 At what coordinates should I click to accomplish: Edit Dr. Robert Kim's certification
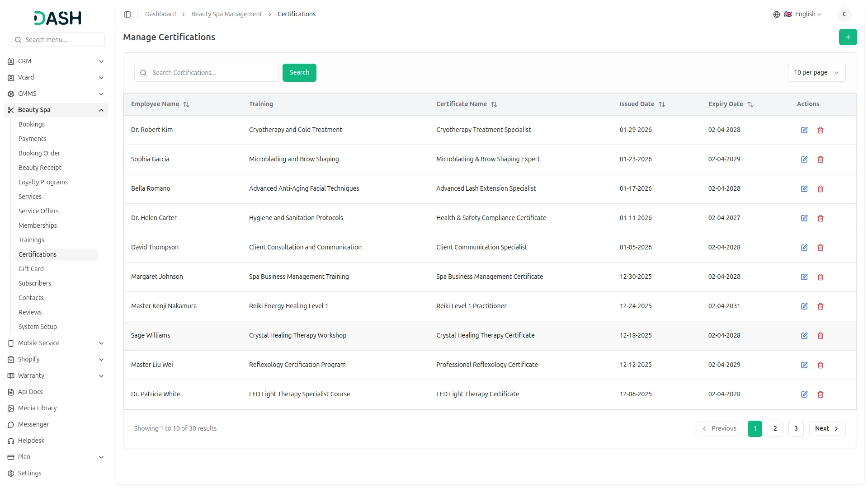point(804,130)
